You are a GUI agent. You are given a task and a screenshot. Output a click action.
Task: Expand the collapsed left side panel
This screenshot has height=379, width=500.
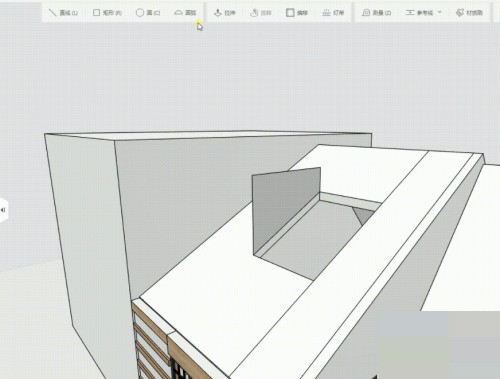click(x=3, y=210)
